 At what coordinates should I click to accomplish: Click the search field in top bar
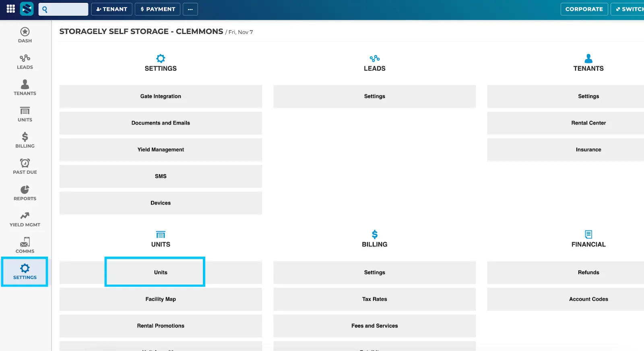click(x=64, y=9)
